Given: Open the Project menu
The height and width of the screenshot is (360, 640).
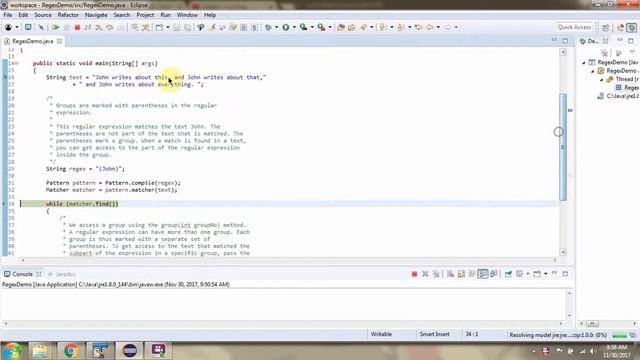Looking at the screenshot, I should pyautogui.click(x=145, y=15).
